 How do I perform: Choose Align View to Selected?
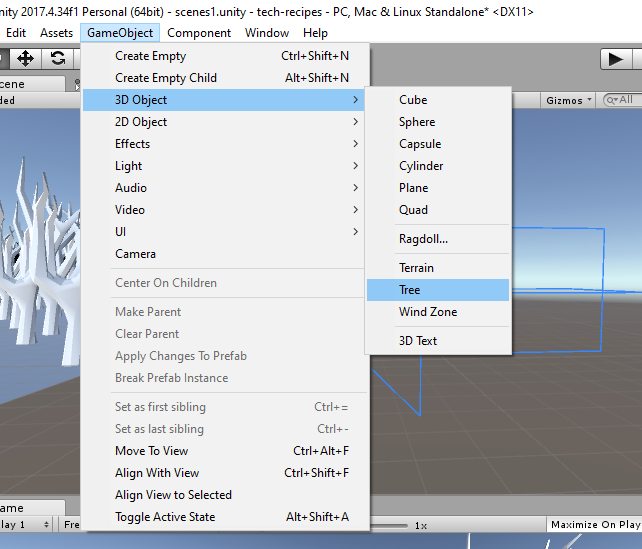tap(224, 495)
